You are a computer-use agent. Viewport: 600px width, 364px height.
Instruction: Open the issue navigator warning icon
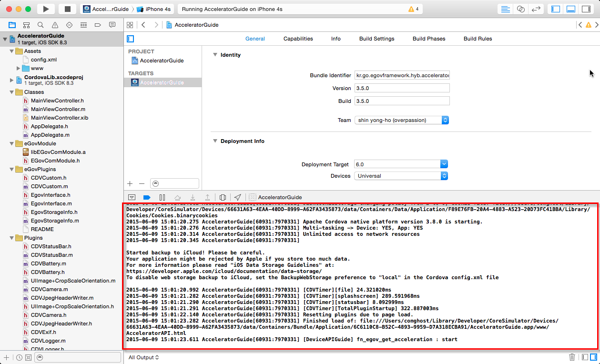pyautogui.click(x=55, y=25)
